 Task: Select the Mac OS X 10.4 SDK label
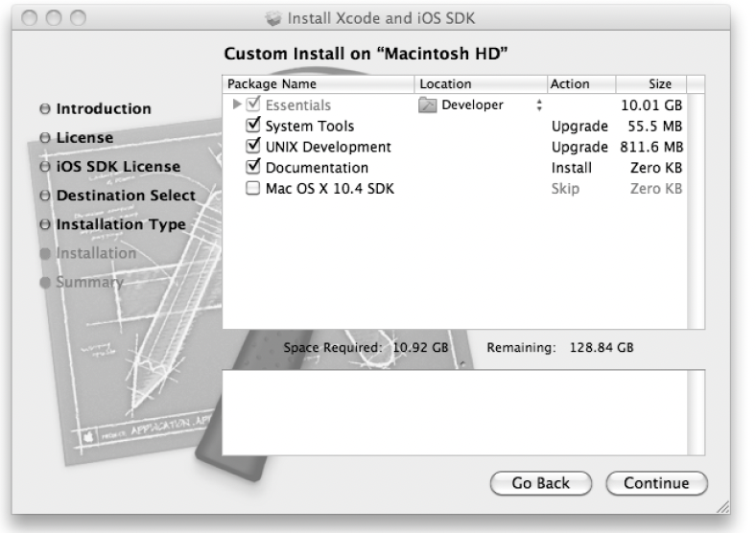pyautogui.click(x=330, y=189)
